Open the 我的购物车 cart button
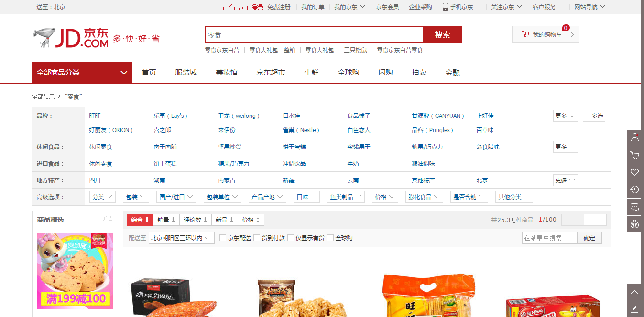644x317 pixels. point(546,34)
